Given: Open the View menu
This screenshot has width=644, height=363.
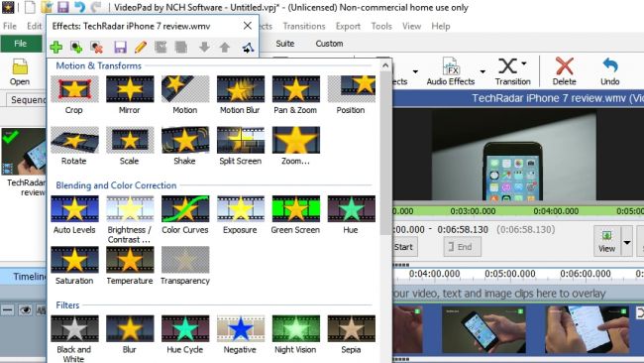Looking at the screenshot, I should [x=411, y=27].
